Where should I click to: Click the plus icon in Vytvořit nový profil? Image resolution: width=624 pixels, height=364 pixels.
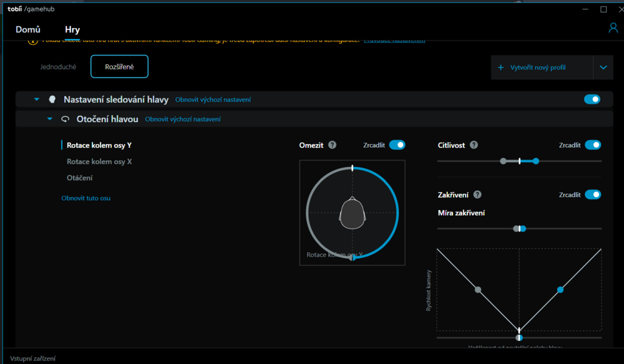(x=500, y=67)
